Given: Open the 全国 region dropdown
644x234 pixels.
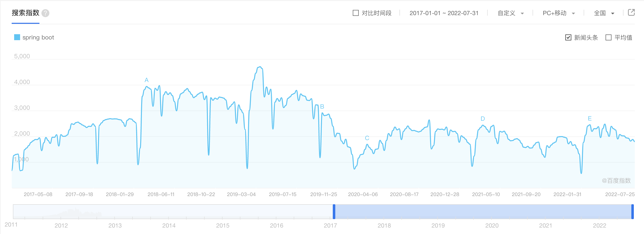Looking at the screenshot, I should click(x=604, y=13).
